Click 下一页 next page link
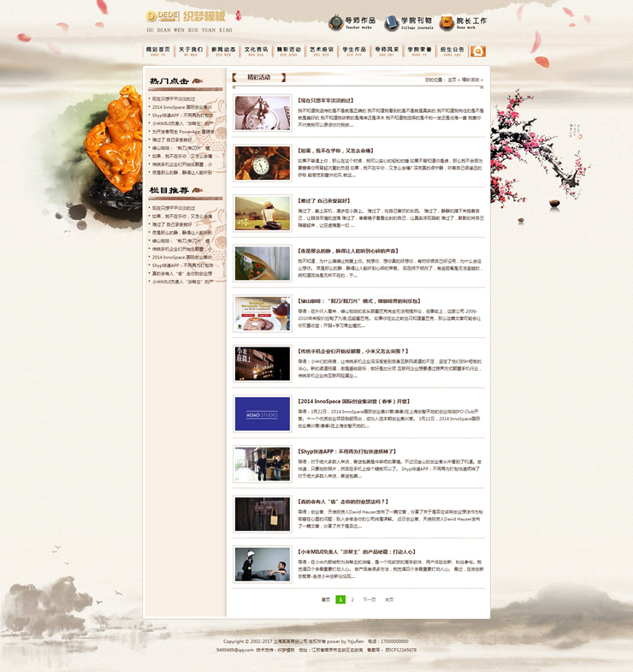Viewport: 633px width, 672px height. (x=369, y=600)
